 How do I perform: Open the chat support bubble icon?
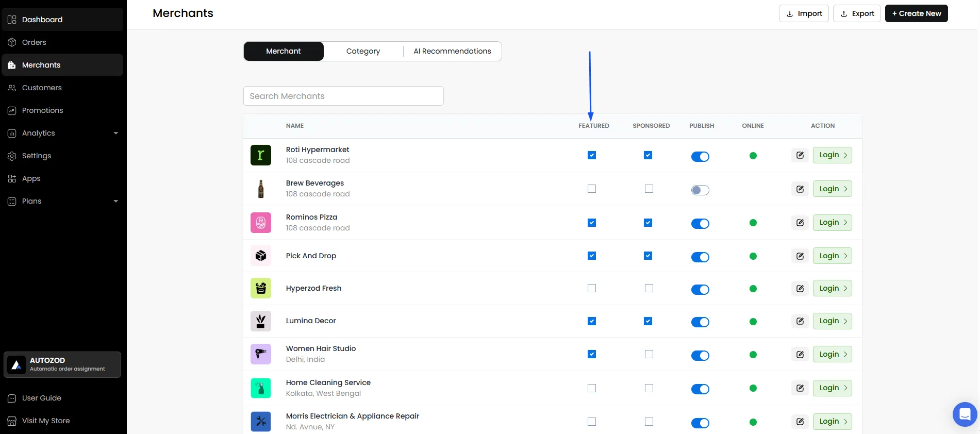tap(965, 414)
